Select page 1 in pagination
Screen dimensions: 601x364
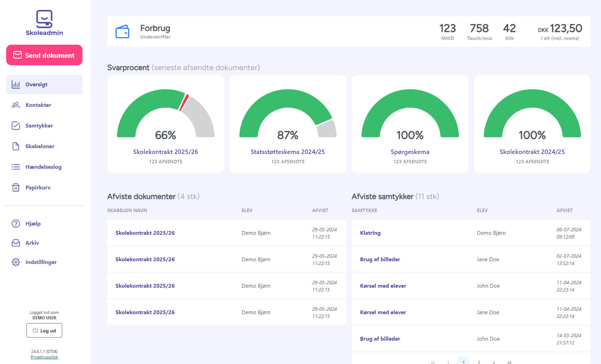[463, 361]
